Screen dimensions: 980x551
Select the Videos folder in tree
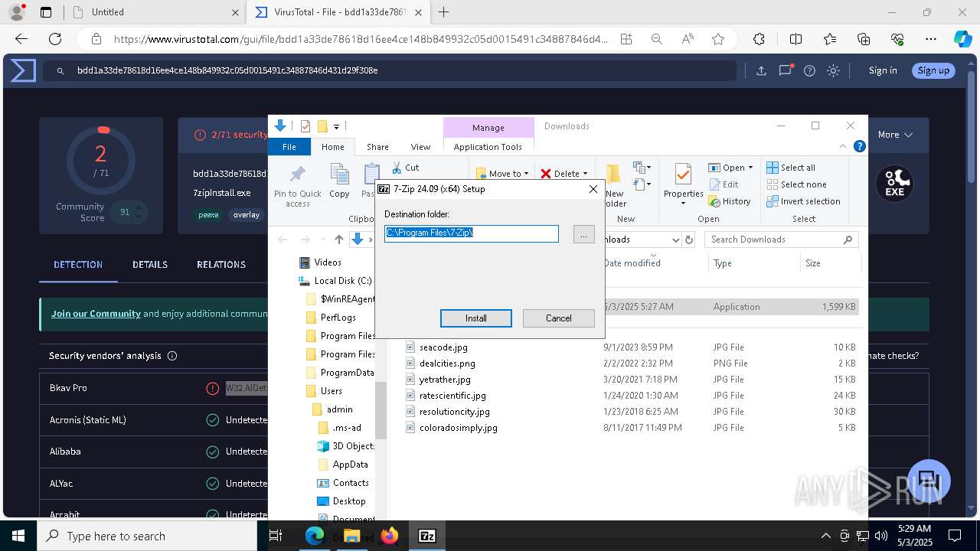pyautogui.click(x=320, y=262)
